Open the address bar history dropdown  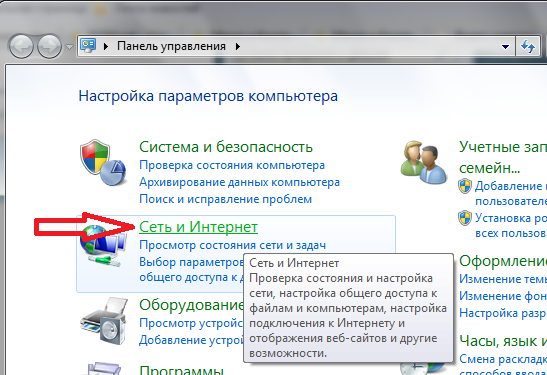point(505,46)
